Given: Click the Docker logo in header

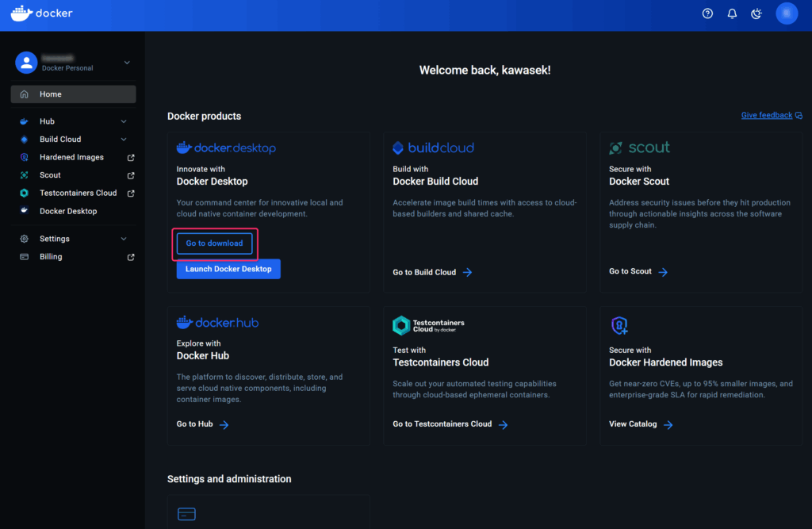Looking at the screenshot, I should [x=41, y=13].
